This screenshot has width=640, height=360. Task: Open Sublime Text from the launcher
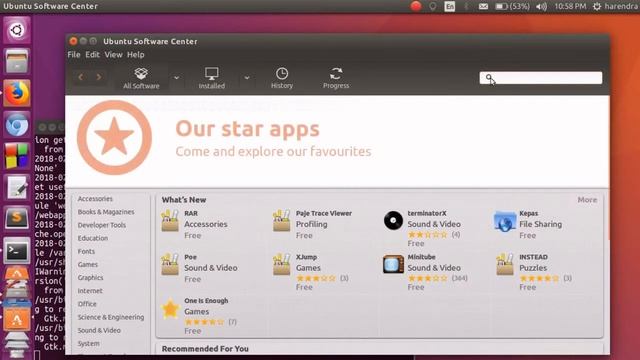(x=17, y=219)
